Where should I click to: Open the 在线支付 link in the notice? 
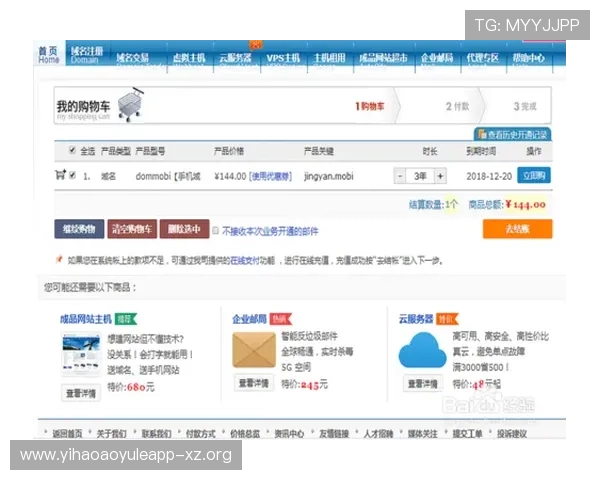point(245,261)
